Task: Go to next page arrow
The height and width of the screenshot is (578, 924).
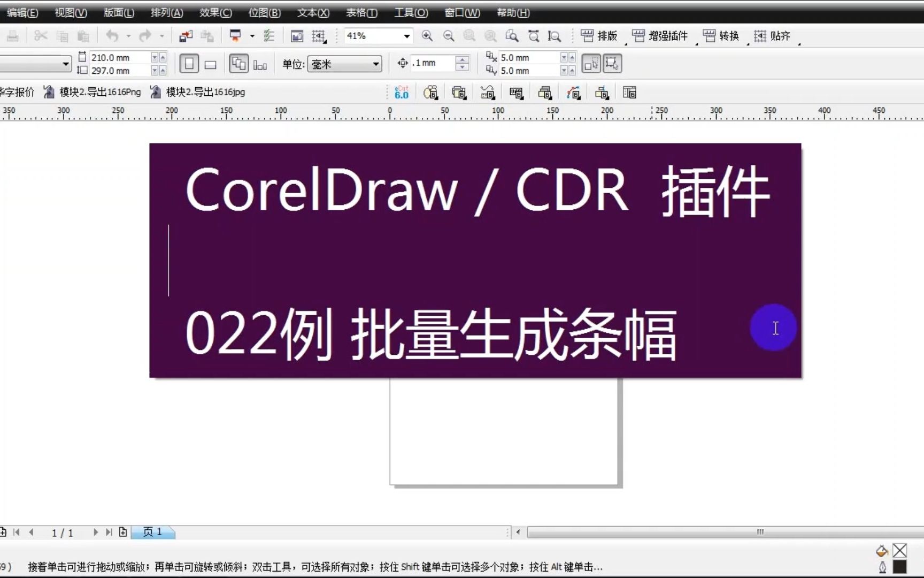Action: click(96, 532)
